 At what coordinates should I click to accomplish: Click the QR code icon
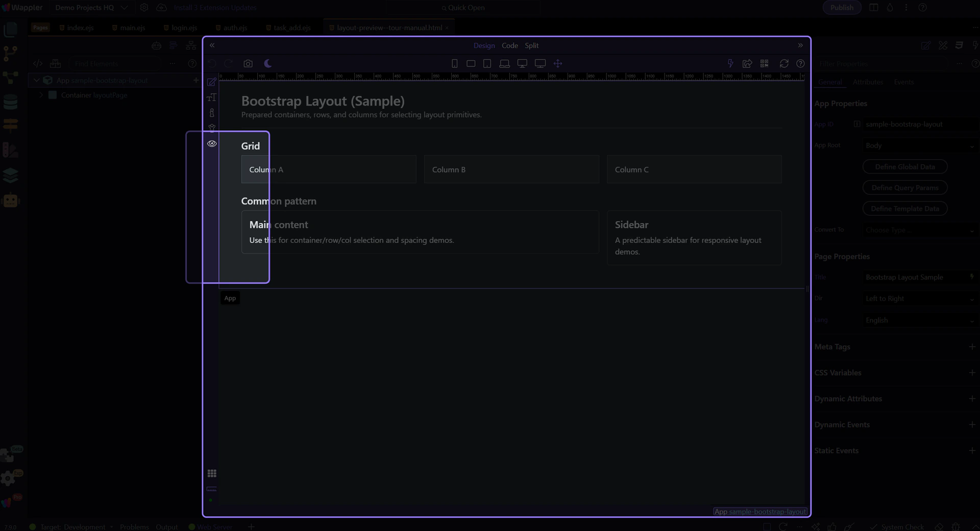[764, 63]
